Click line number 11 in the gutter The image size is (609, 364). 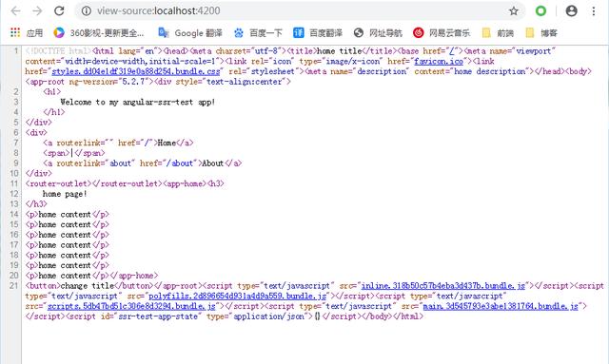[14, 183]
